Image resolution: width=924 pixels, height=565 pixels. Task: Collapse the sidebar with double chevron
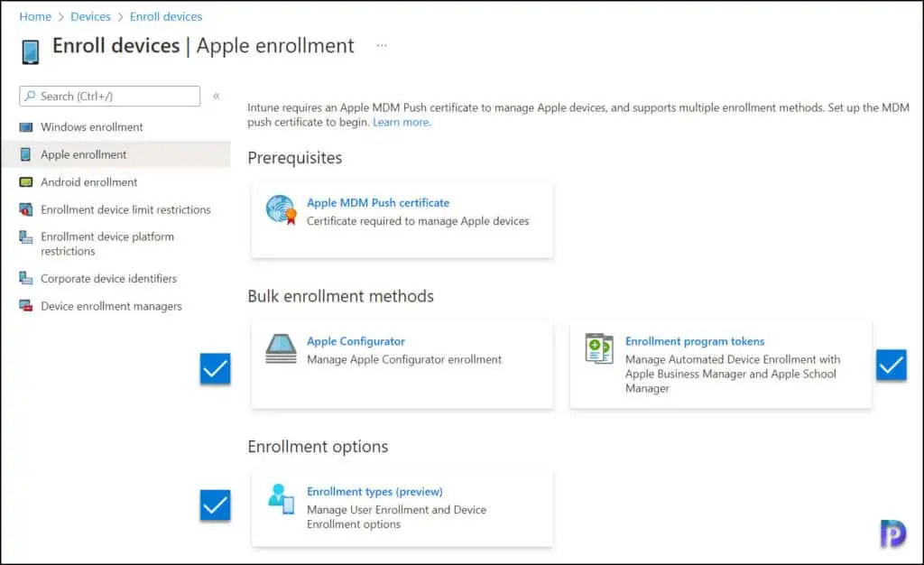coord(217,96)
